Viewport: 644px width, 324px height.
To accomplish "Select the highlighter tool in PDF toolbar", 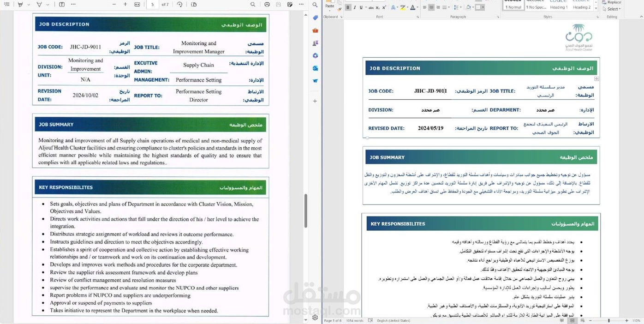I will pos(20,4).
